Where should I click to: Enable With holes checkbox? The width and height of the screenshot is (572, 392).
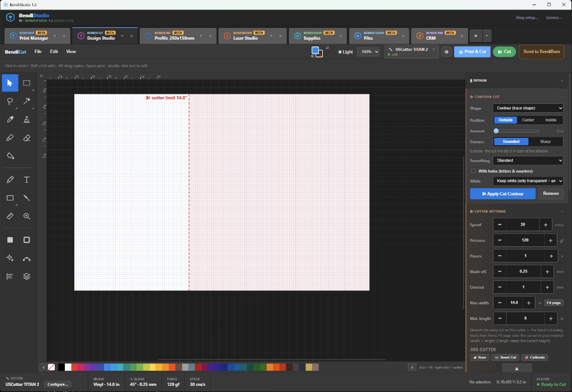pyautogui.click(x=474, y=171)
